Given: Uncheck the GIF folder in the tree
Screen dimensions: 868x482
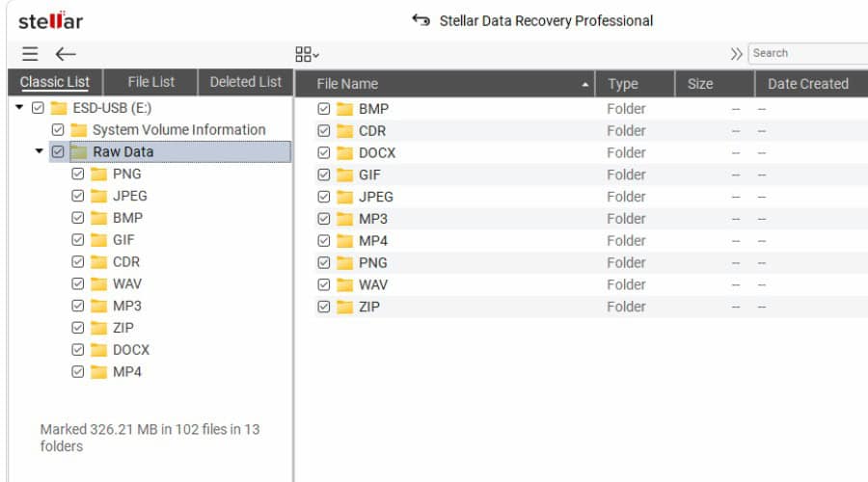Looking at the screenshot, I should coord(77,240).
